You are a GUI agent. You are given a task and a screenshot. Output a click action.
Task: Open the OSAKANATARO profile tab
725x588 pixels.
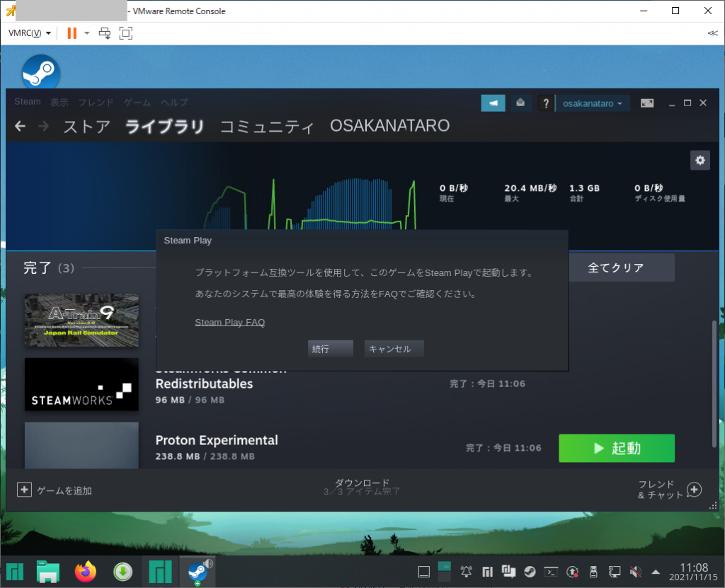[x=390, y=126]
